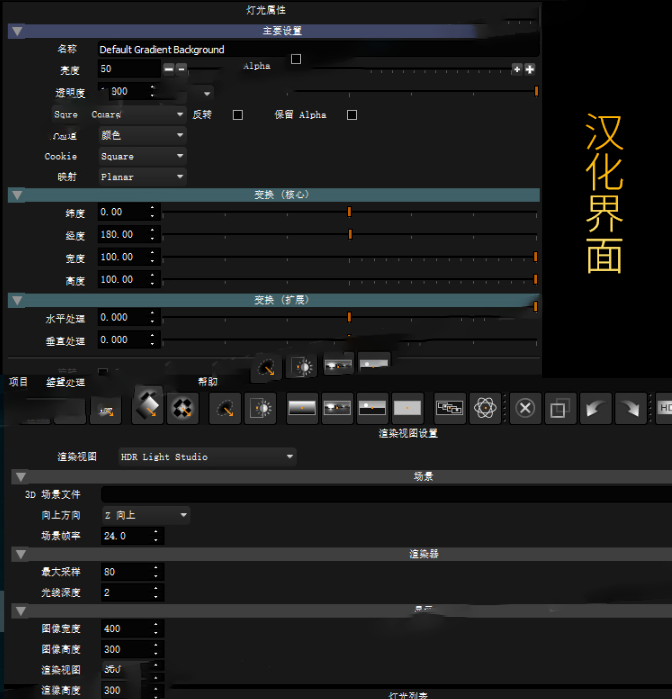672x699 pixels.
Task: Click the duplicate squares icon in the toolbar
Action: (560, 408)
